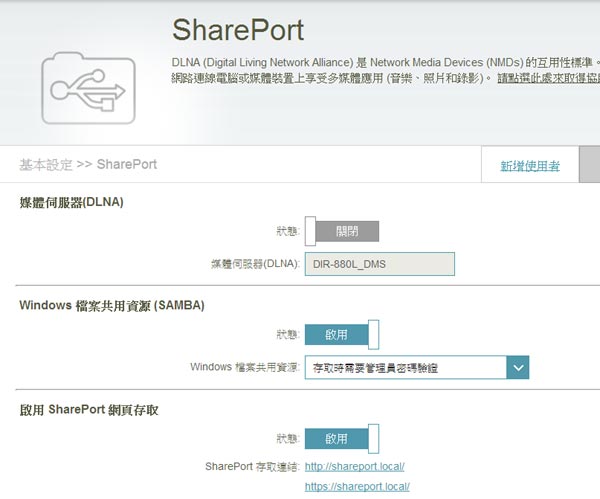Click the SharePort 存取連結 label
The image size is (600, 499).
pos(251,467)
